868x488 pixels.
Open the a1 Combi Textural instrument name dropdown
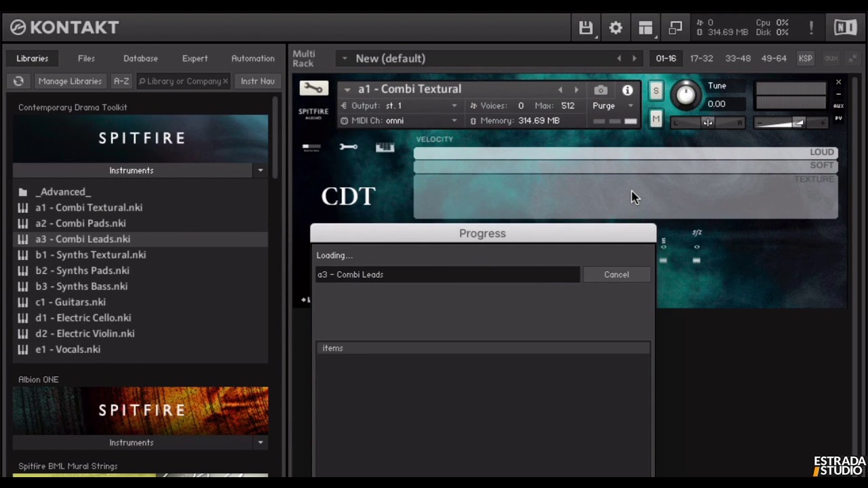point(347,89)
